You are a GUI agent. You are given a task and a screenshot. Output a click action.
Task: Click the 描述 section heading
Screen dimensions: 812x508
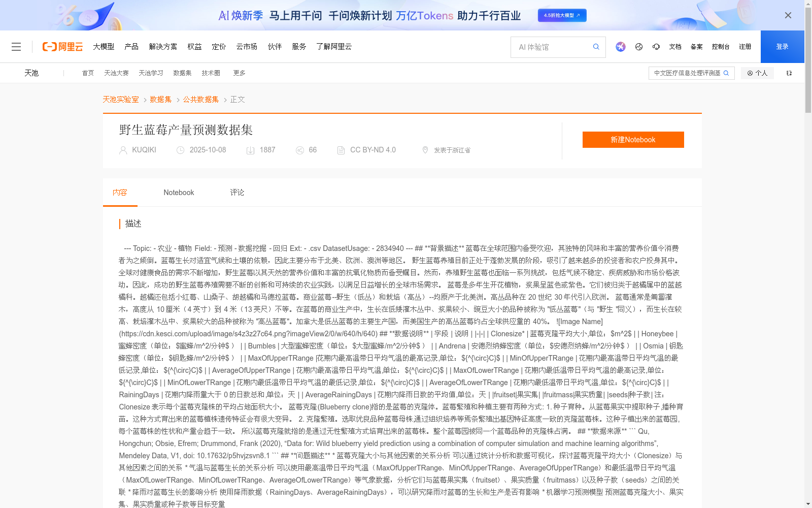[x=133, y=224]
